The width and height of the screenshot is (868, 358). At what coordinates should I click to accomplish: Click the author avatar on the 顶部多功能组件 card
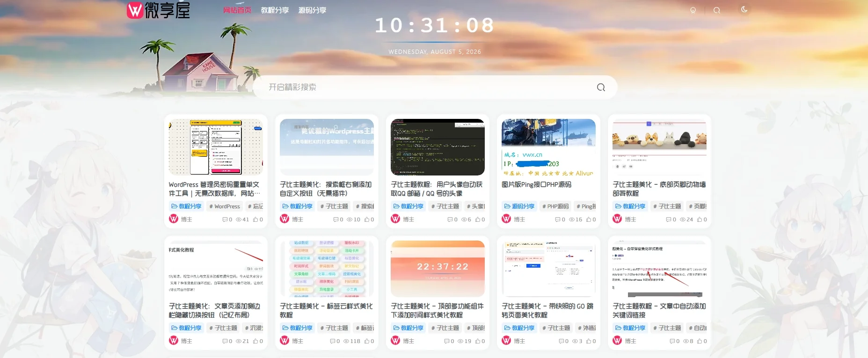[x=395, y=341]
